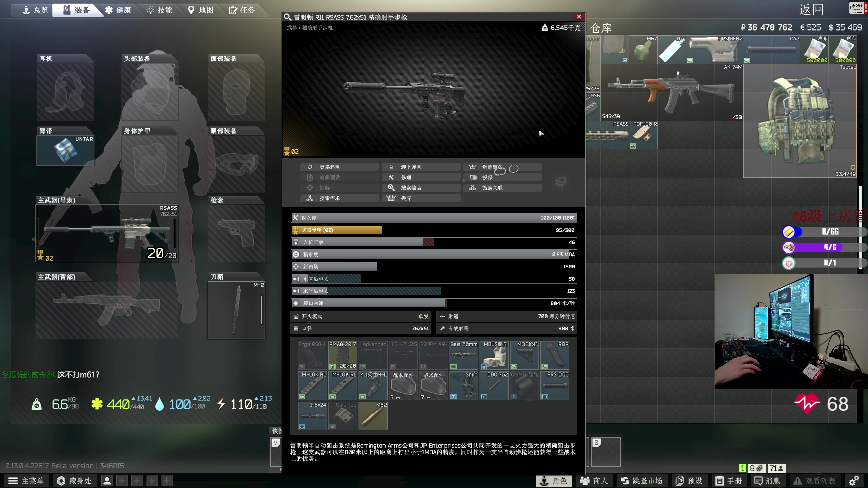
Task: Choose 解除装备 for the rifle
Action: pyautogui.click(x=502, y=167)
